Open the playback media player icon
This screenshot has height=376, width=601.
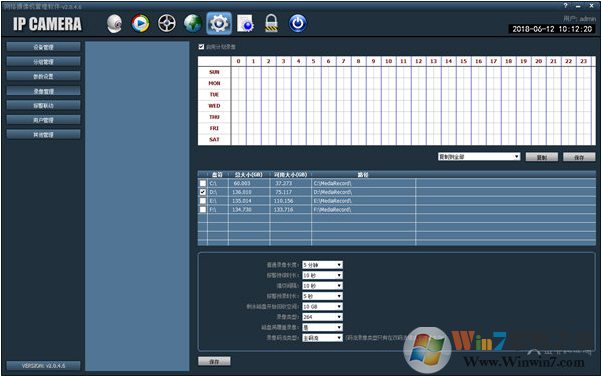coord(140,23)
